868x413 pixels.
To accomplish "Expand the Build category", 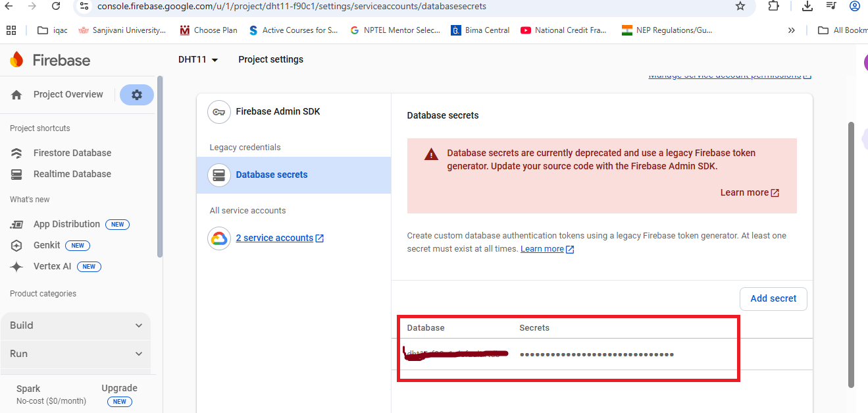I will point(76,325).
